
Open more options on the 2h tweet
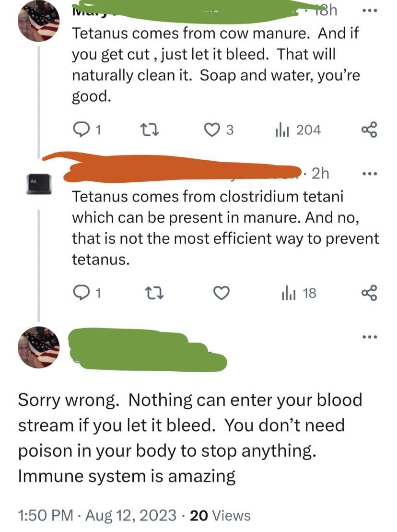[x=369, y=174]
